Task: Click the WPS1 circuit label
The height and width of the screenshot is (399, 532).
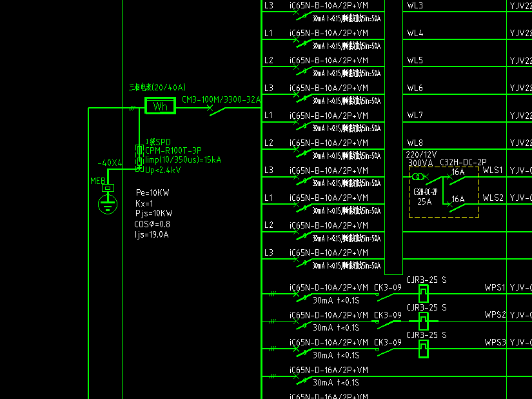Action: 495,287
